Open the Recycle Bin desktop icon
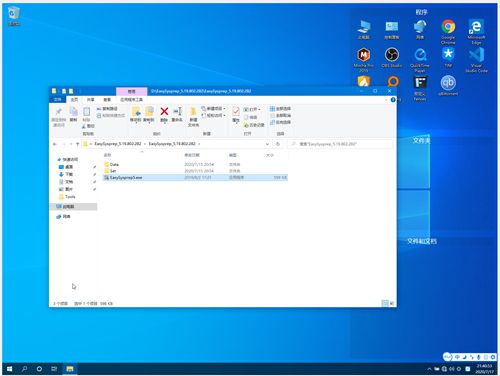Viewport: 500px width, 376px height. point(14,13)
